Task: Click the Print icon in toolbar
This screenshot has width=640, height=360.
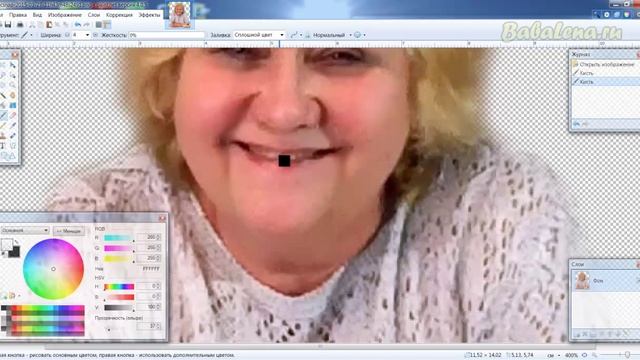Action: click(20, 25)
